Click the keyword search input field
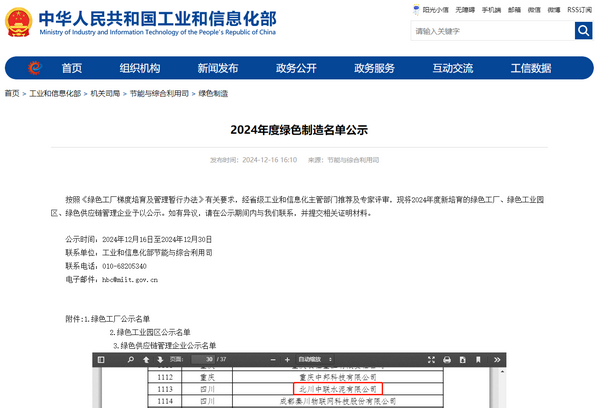 coord(491,31)
